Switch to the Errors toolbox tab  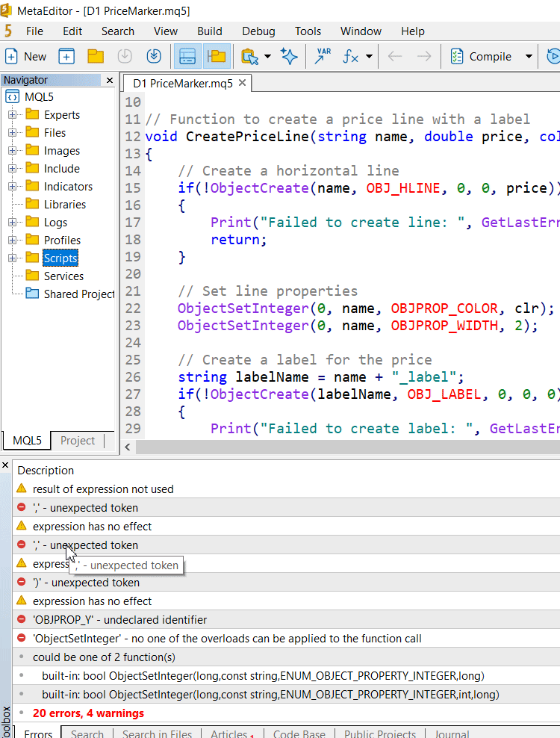point(37,734)
